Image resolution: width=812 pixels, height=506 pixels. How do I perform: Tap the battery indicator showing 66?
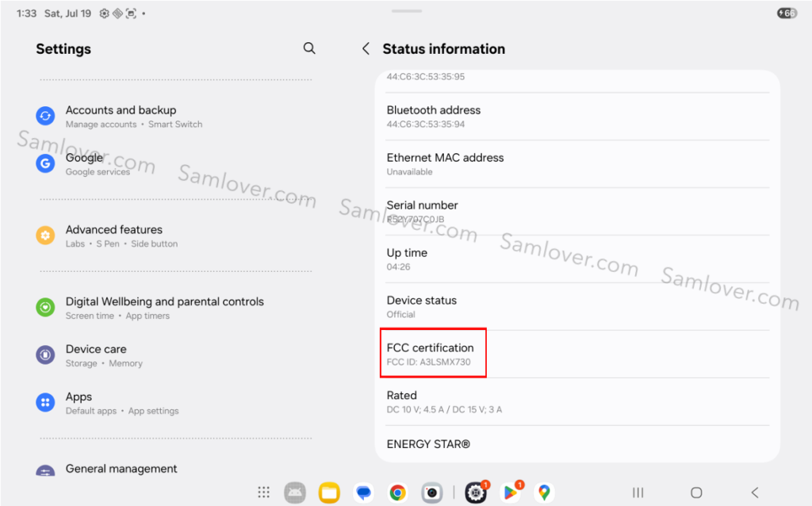click(787, 13)
